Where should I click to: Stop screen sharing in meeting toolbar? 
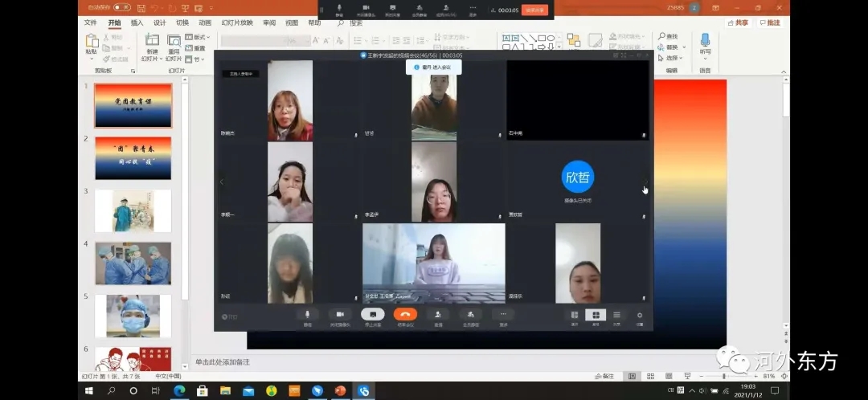click(372, 315)
